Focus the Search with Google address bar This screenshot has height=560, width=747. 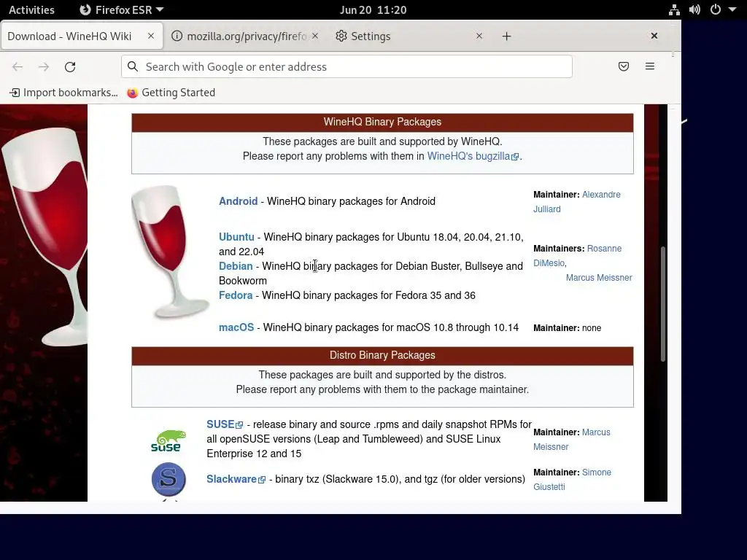coord(347,66)
